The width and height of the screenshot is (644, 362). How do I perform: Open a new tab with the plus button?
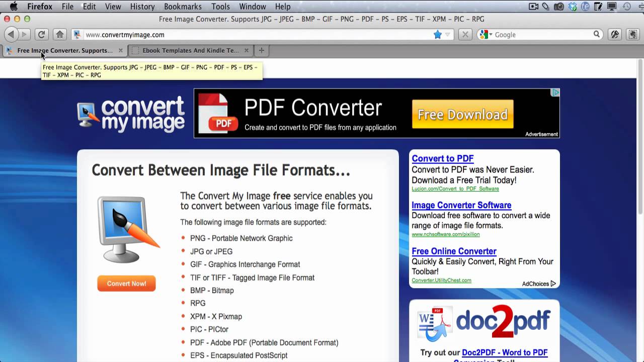coord(261,50)
